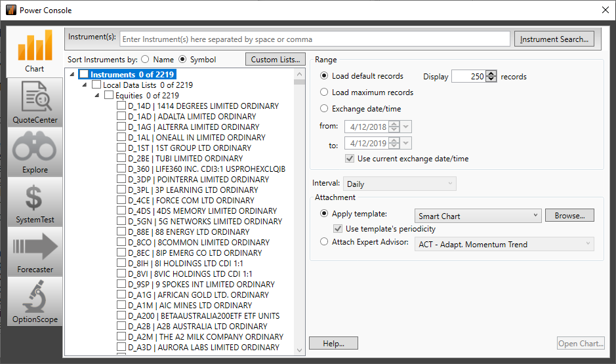Check D_1AD ADALTA LIMITED checkbox
The image size is (616, 364).
point(121,116)
